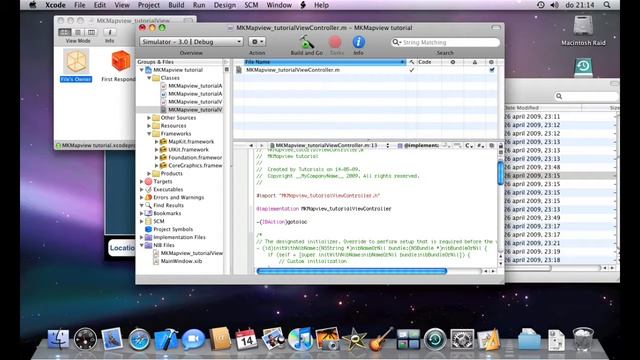The image size is (640, 360).
Task: Open the Project menu
Action: click(149, 5)
